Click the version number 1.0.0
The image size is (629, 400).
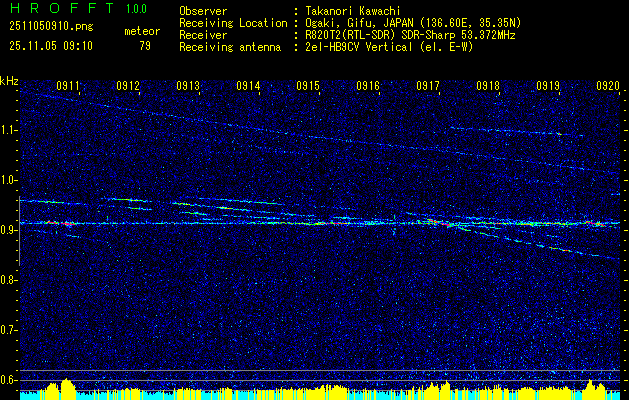136,9
